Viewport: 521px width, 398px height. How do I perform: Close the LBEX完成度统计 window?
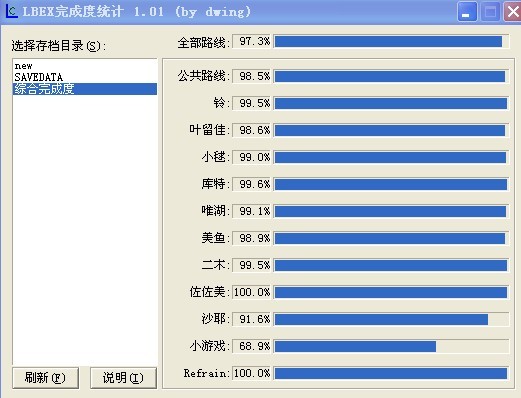pyautogui.click(x=513, y=12)
